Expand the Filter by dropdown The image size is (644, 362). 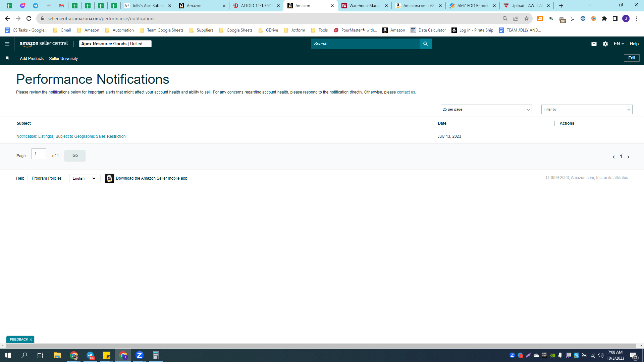587,110
